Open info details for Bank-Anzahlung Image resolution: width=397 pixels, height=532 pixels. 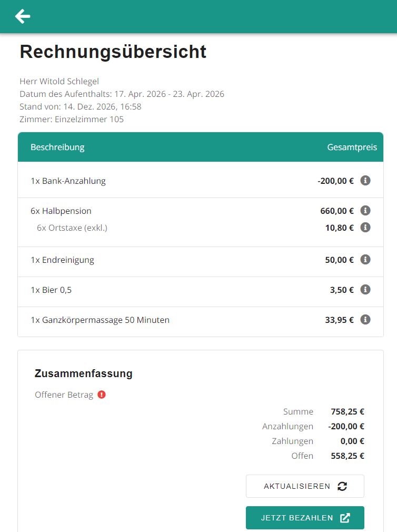(x=365, y=181)
